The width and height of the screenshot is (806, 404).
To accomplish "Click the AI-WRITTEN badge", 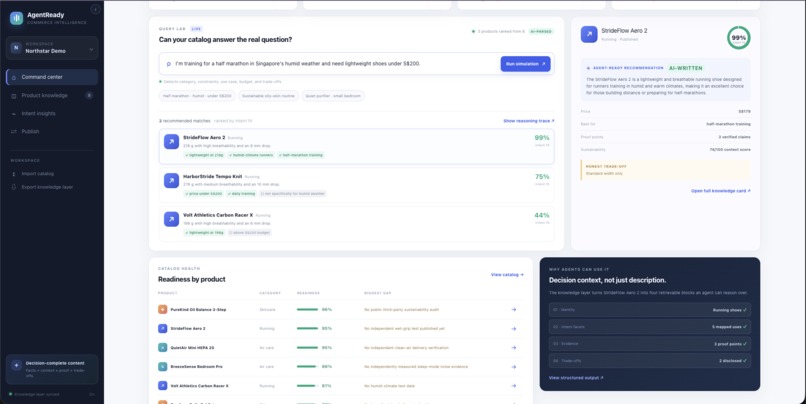I will (686, 68).
